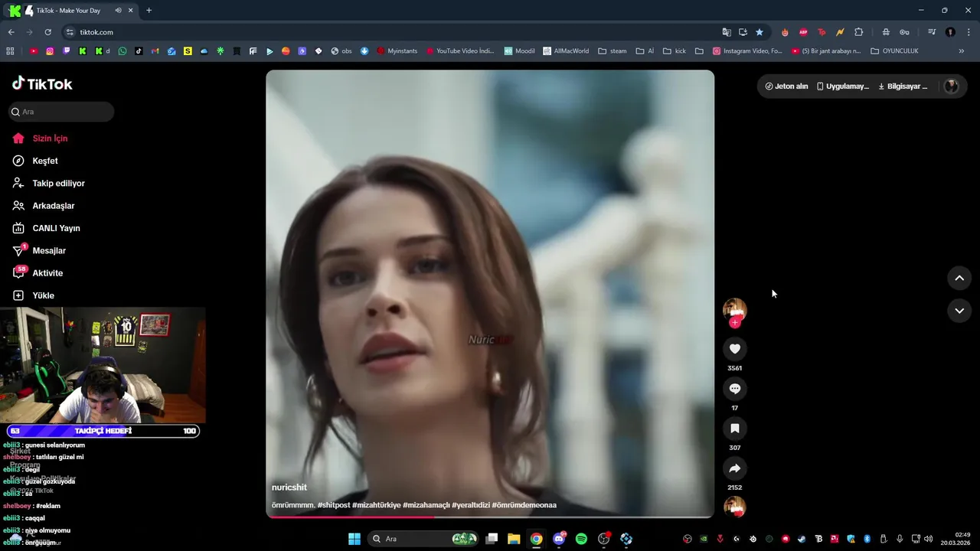Click the TikTok logo
The image size is (980, 551).
pyautogui.click(x=42, y=83)
